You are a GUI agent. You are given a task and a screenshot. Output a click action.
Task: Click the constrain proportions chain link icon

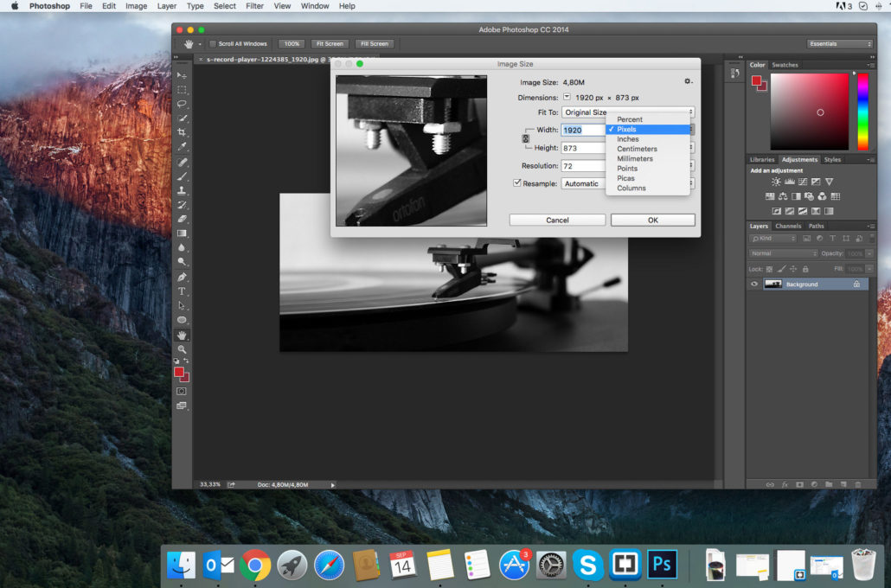(x=525, y=139)
